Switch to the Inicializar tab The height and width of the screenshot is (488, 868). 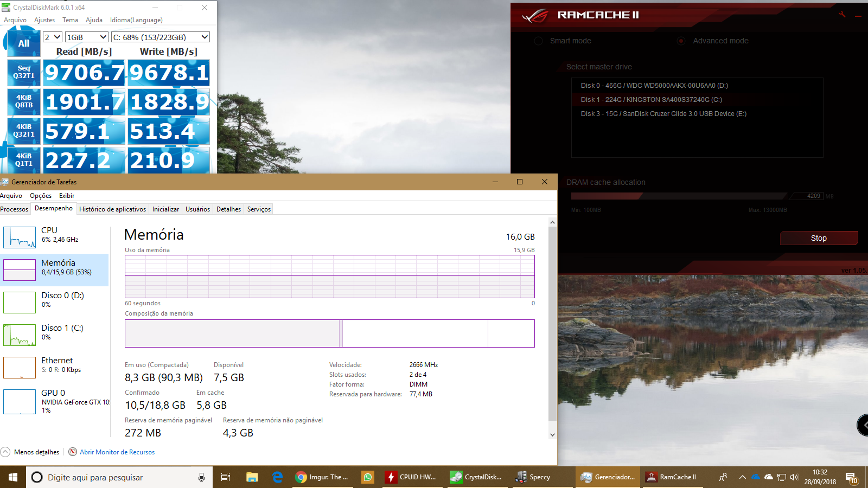(x=165, y=209)
